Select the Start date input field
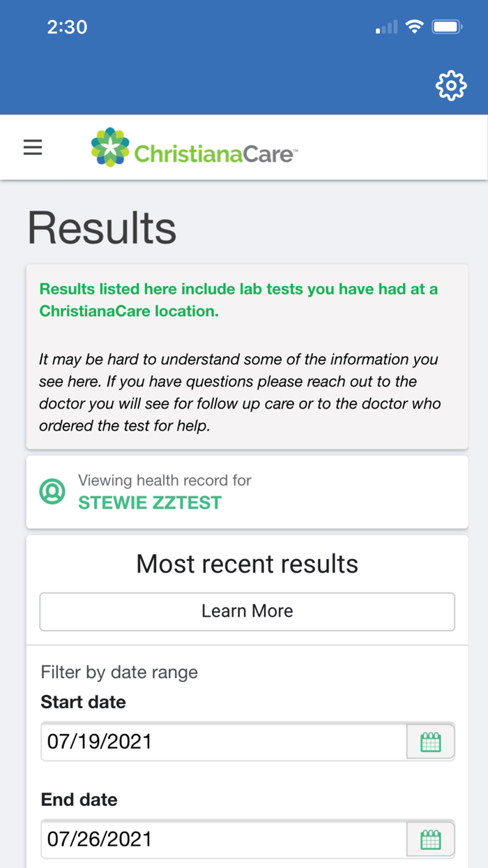488x868 pixels. click(x=223, y=742)
